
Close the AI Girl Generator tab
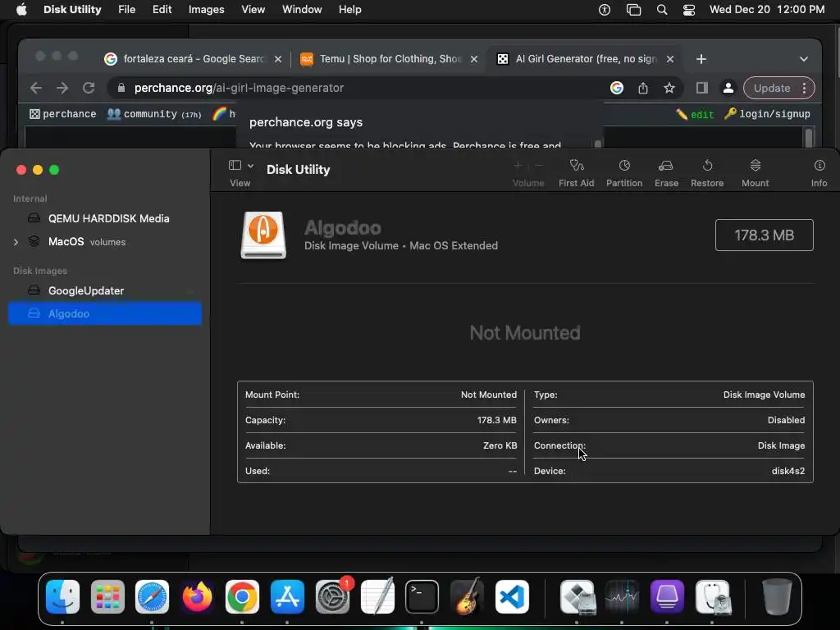coord(670,59)
